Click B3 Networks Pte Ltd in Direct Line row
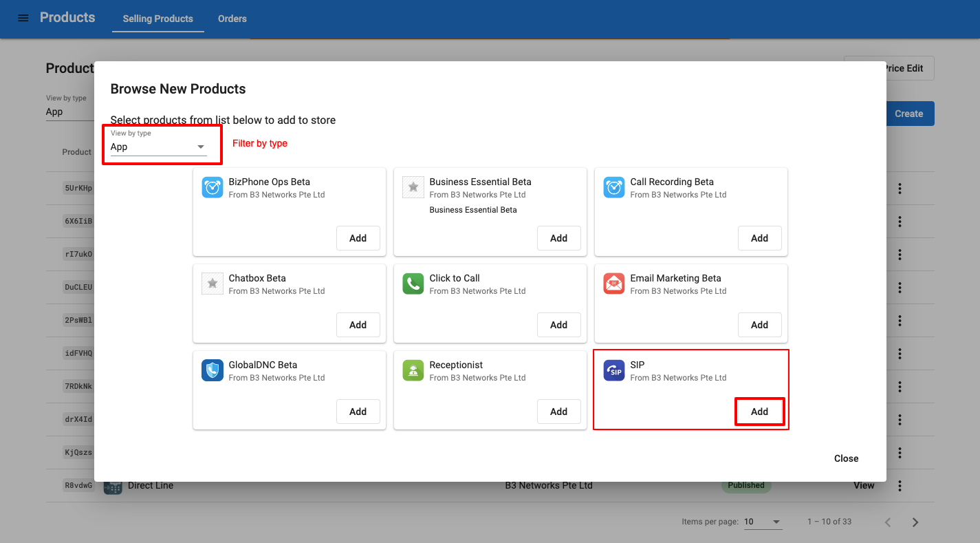The width and height of the screenshot is (980, 543). pyautogui.click(x=549, y=486)
